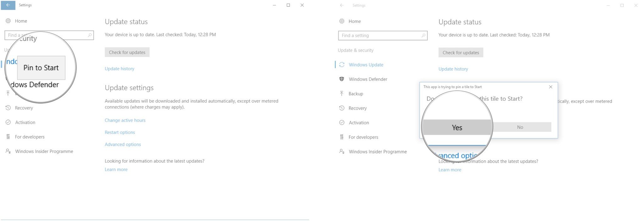Open Windows Insider person icon, left window

click(x=8, y=151)
